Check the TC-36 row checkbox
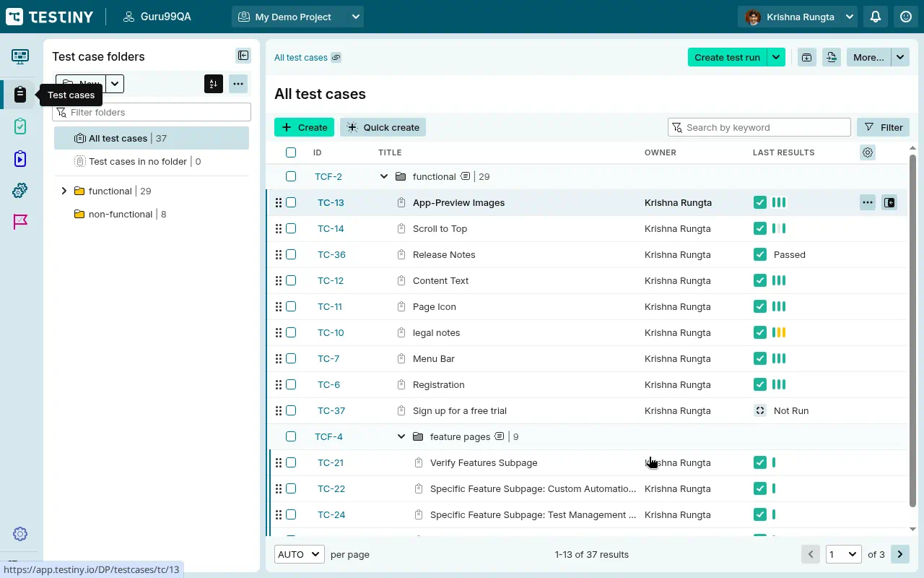 point(291,254)
